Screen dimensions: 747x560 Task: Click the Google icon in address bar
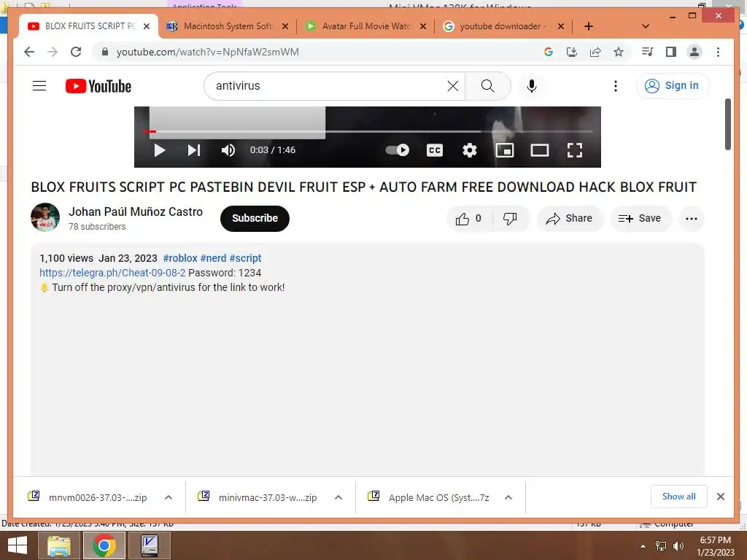[549, 52]
